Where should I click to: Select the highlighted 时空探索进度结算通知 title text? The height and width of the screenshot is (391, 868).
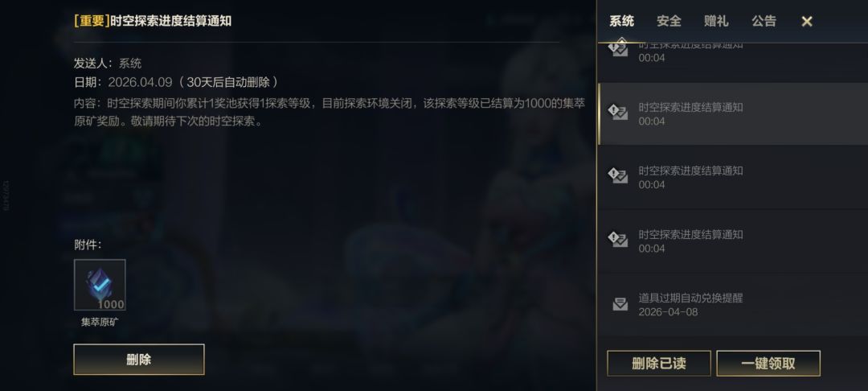pyautogui.click(x=690, y=108)
